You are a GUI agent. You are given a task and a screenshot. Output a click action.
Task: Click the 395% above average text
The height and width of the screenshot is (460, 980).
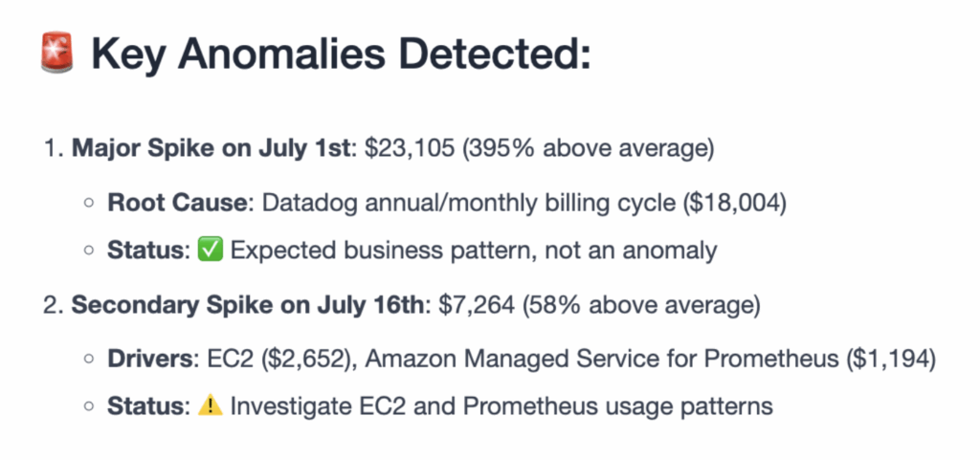tap(589, 151)
